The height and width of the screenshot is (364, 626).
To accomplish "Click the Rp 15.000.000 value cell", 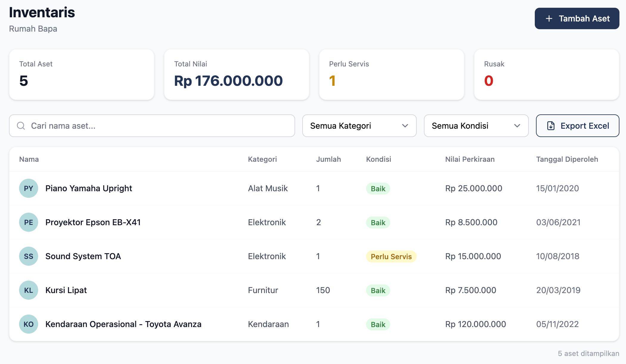I will click(x=473, y=256).
